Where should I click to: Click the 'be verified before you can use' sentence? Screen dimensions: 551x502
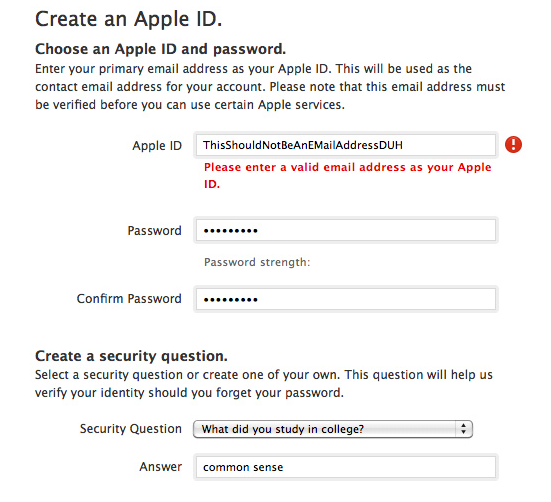pos(190,105)
